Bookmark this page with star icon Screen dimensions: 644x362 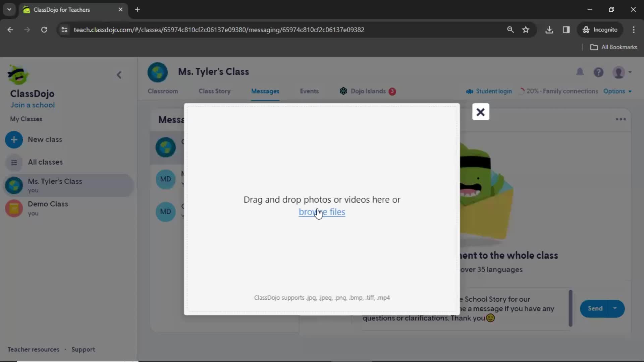(526, 29)
